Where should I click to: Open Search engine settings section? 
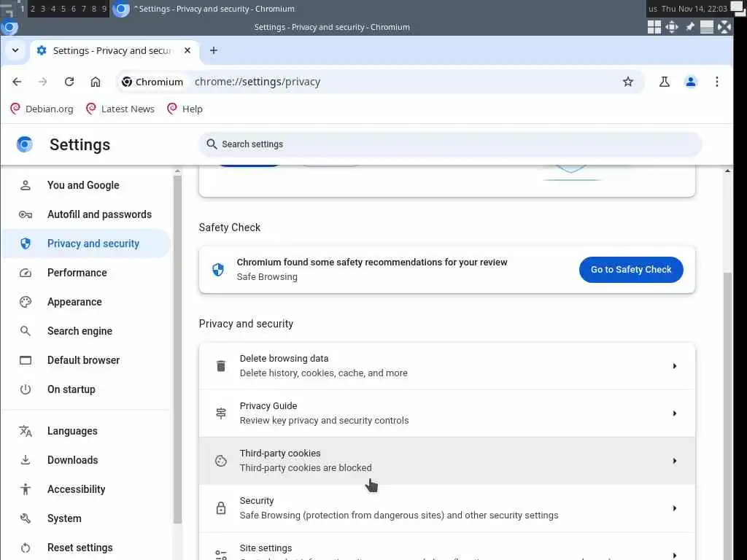click(x=86, y=331)
